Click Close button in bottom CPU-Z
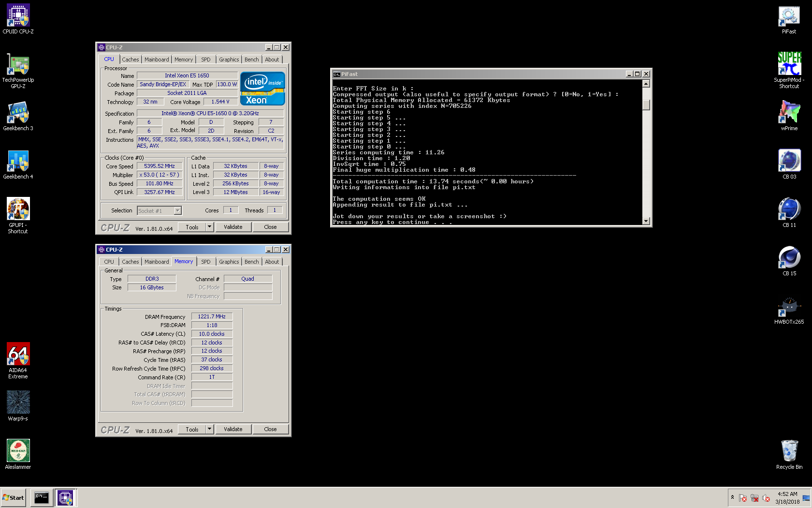The height and width of the screenshot is (508, 812). [270, 429]
